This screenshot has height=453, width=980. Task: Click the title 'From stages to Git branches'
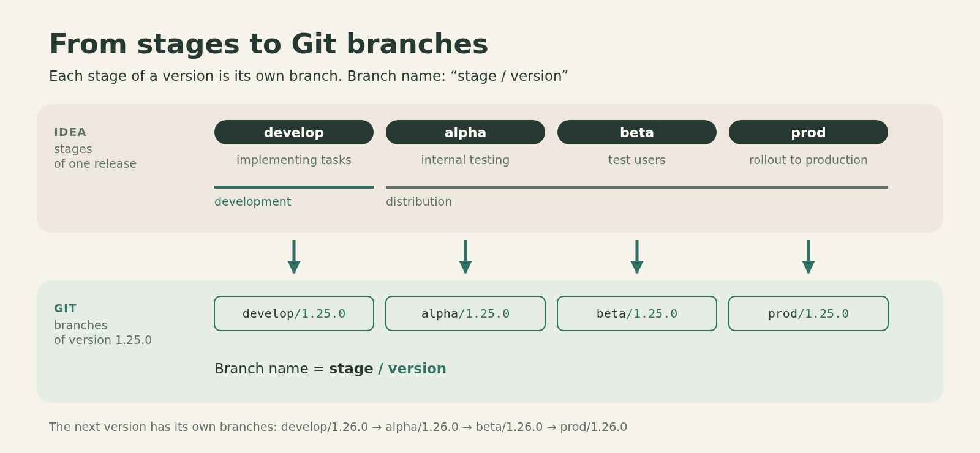[x=268, y=44]
